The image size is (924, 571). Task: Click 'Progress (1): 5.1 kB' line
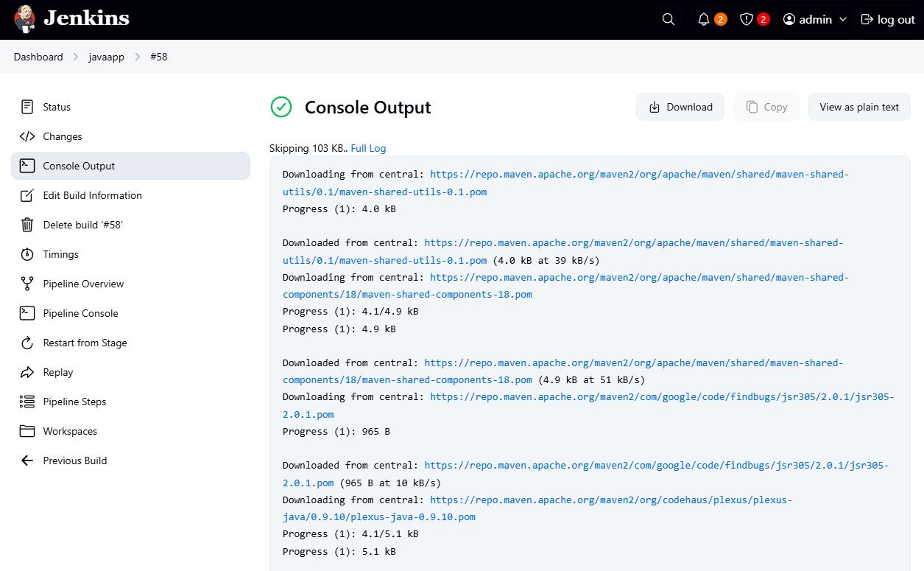tap(339, 551)
